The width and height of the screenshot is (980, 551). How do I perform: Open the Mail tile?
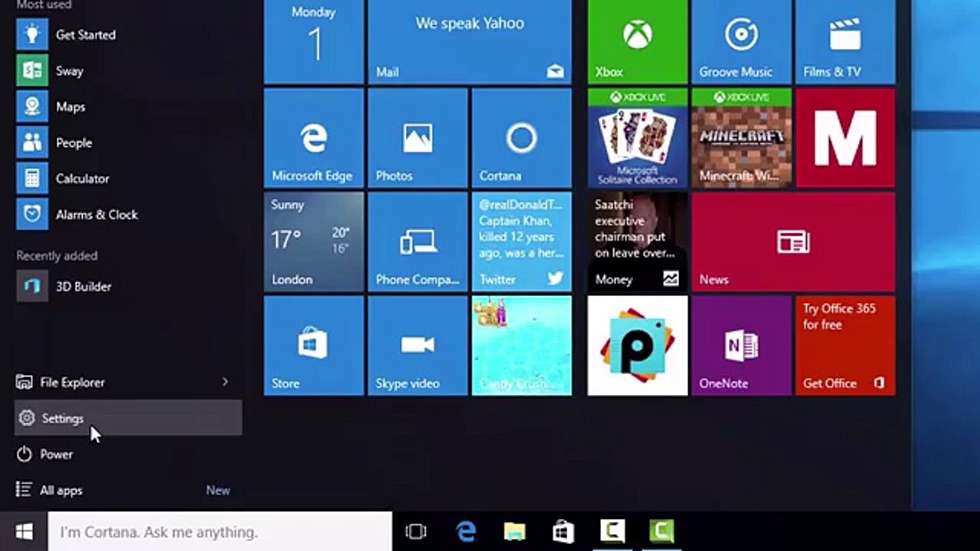click(x=469, y=41)
